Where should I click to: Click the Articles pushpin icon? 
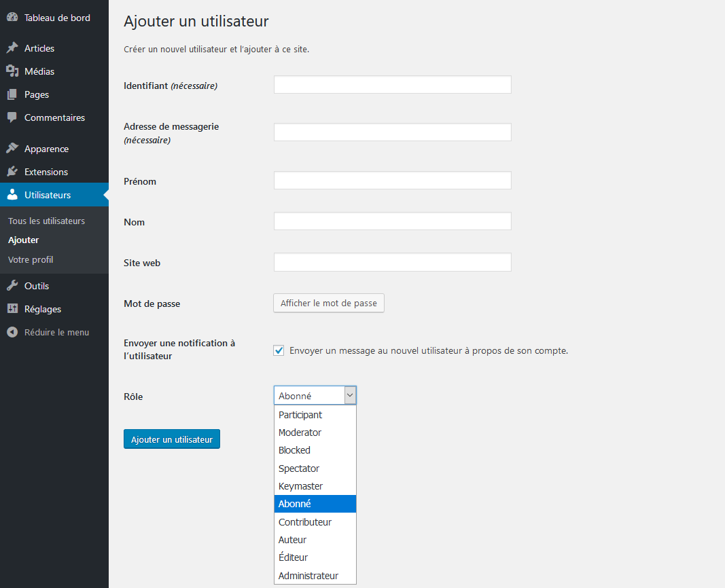[x=12, y=48]
